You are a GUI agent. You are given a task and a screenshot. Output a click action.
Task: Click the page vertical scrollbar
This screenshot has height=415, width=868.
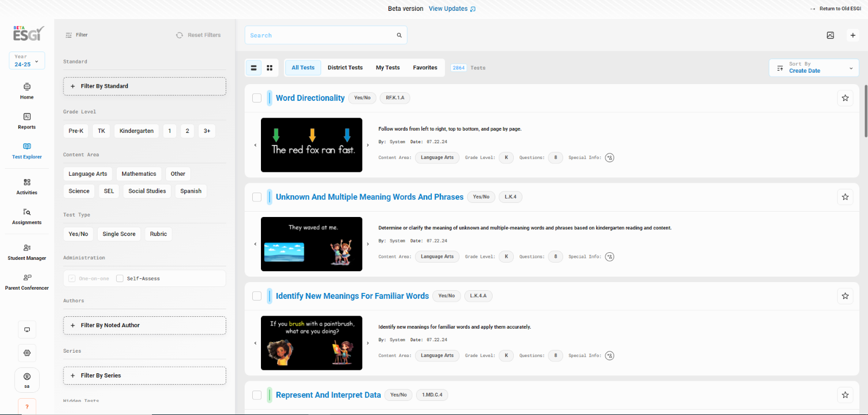pyautogui.click(x=866, y=111)
